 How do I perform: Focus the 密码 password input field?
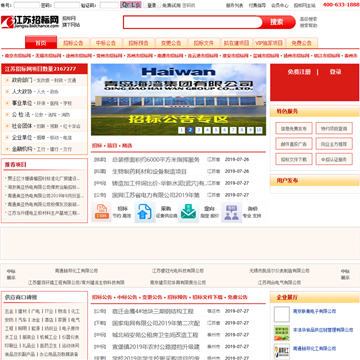[67, 5]
